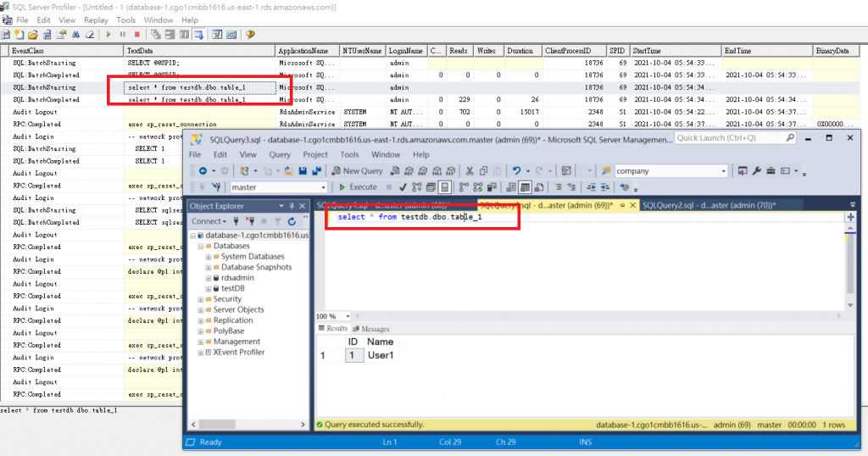The height and width of the screenshot is (456, 868).
Task: Click the Comment out selected lines icon
Action: [558, 187]
